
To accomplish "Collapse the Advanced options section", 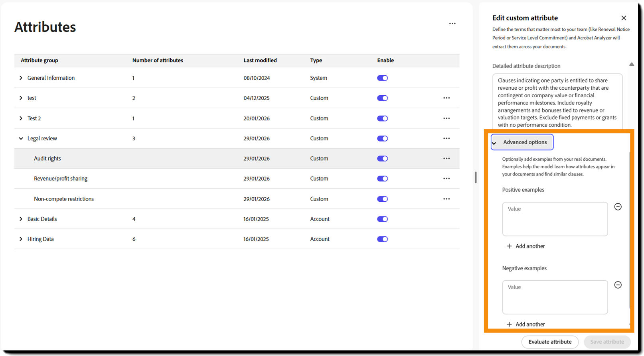I will [x=522, y=142].
